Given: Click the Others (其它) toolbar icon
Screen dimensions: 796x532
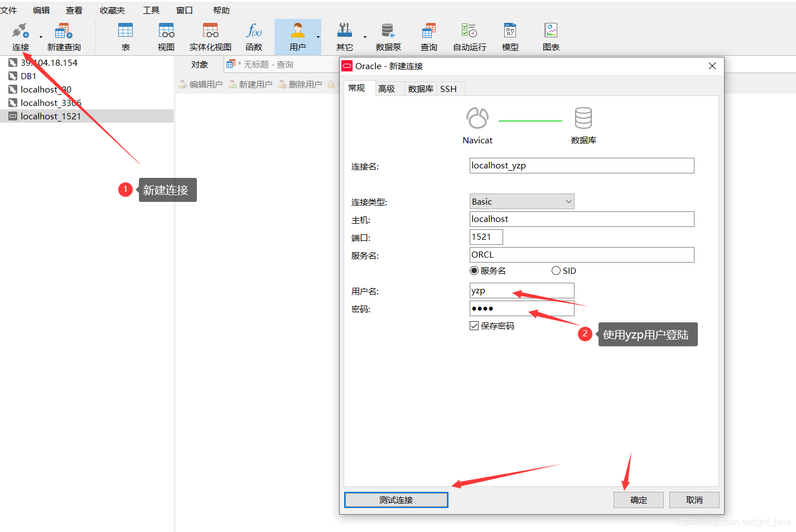Looking at the screenshot, I should click(x=345, y=37).
